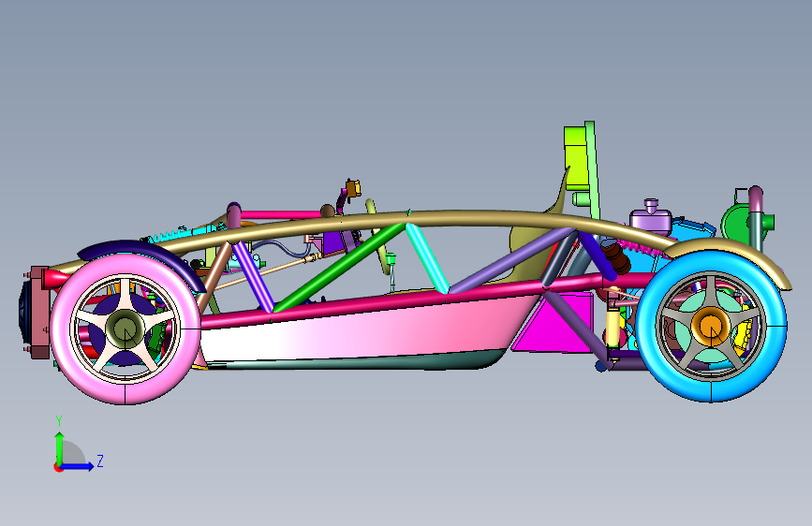Select the cyan diagonal frame tube

427,258
